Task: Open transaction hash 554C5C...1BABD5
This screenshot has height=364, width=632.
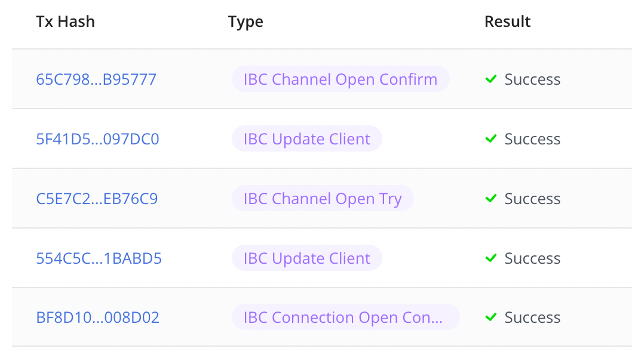Action: [x=99, y=258]
